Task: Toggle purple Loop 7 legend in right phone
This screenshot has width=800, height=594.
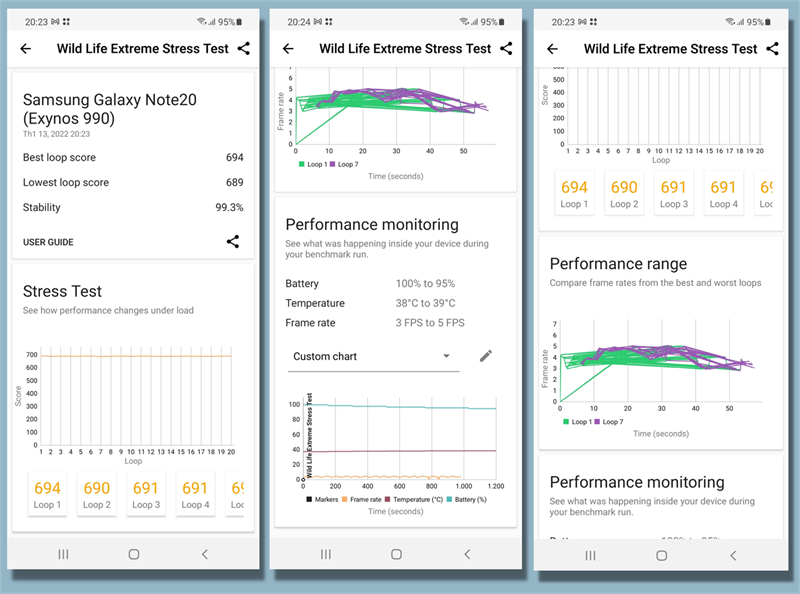Action: click(x=609, y=422)
